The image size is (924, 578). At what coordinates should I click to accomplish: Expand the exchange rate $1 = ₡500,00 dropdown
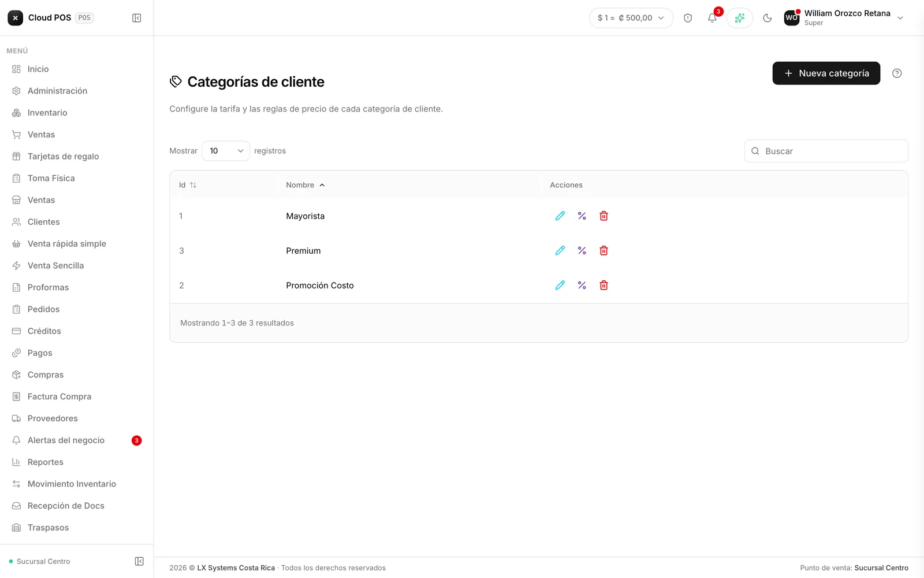coord(631,18)
